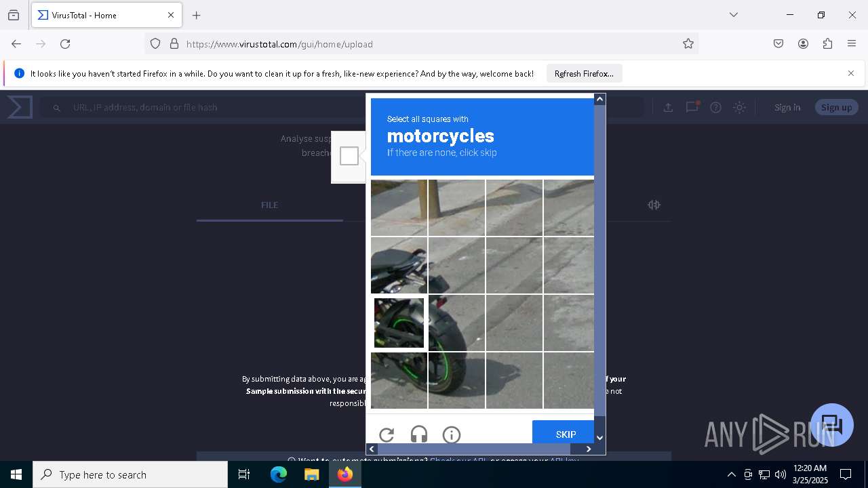Image resolution: width=868 pixels, height=488 pixels.
Task: Open the list all tabs dropdown arrow
Action: point(734,15)
